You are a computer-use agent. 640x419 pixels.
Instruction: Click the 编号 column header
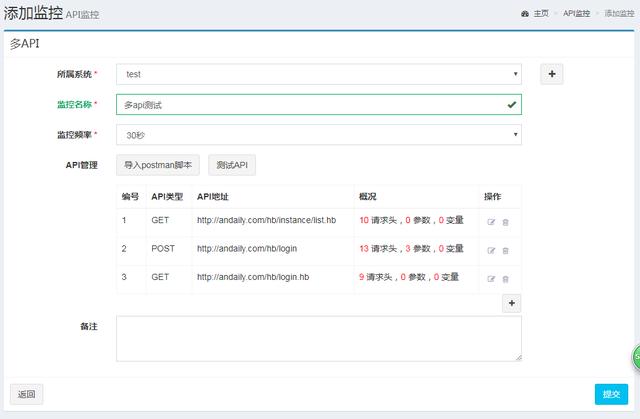tap(130, 197)
